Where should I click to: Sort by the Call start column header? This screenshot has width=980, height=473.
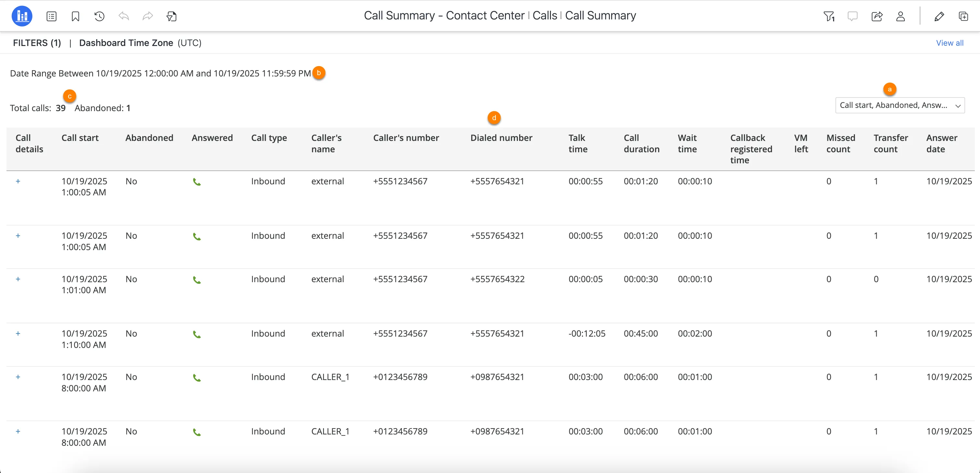(80, 138)
